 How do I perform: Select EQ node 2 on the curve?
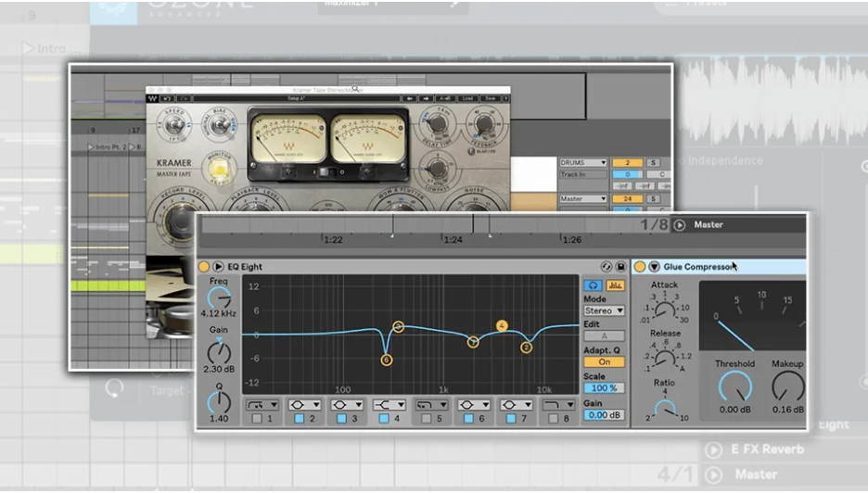click(526, 347)
